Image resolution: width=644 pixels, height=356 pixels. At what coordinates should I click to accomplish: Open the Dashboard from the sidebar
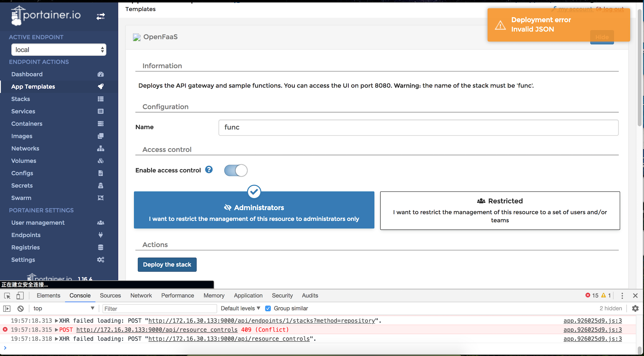coord(27,74)
